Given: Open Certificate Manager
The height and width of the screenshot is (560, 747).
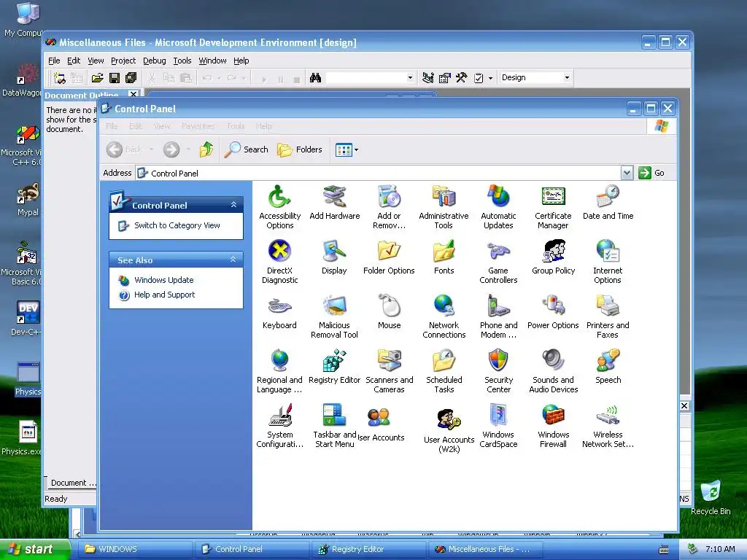Looking at the screenshot, I should pyautogui.click(x=553, y=208).
